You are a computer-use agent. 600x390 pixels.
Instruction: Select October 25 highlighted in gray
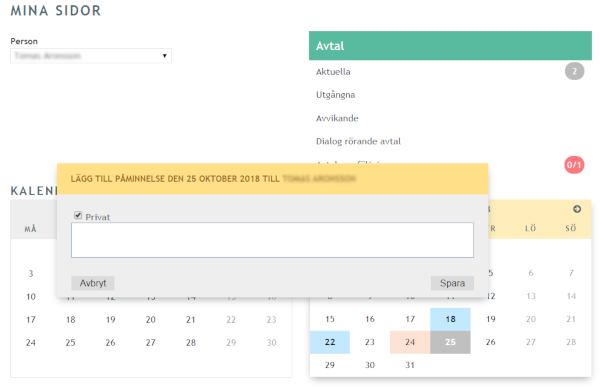coord(450,342)
